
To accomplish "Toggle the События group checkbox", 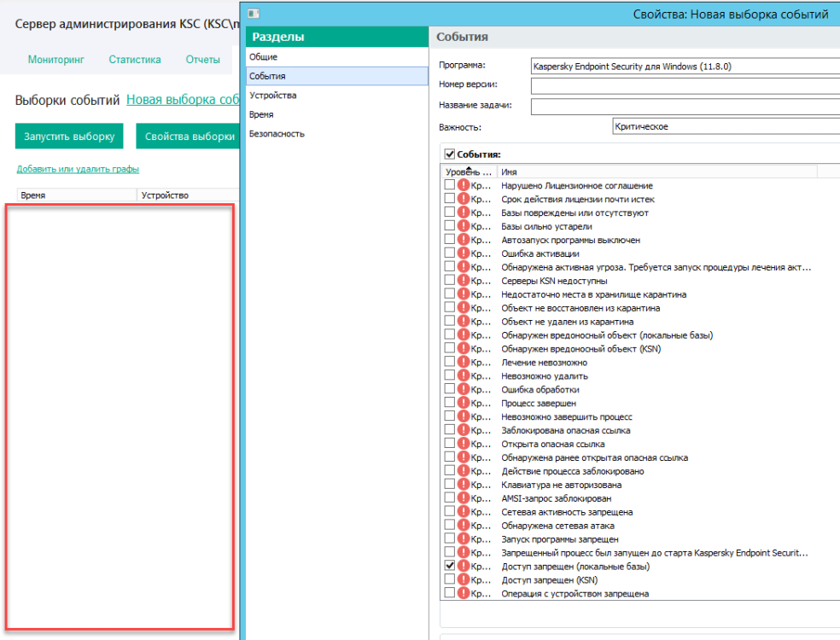I will [x=450, y=154].
